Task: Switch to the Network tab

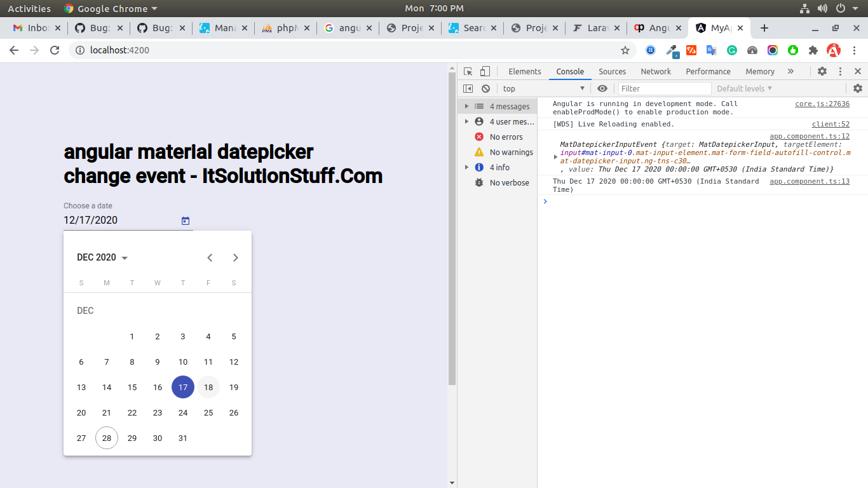Action: click(656, 72)
